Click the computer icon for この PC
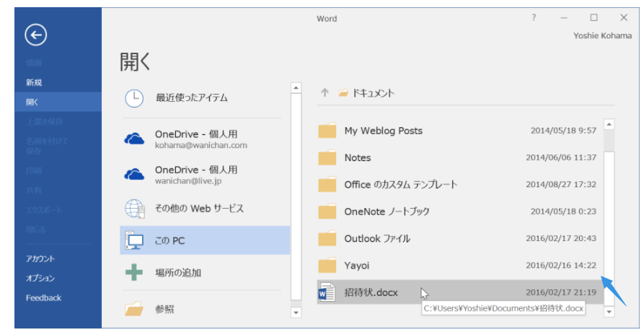The height and width of the screenshot is (335, 644). [135, 240]
